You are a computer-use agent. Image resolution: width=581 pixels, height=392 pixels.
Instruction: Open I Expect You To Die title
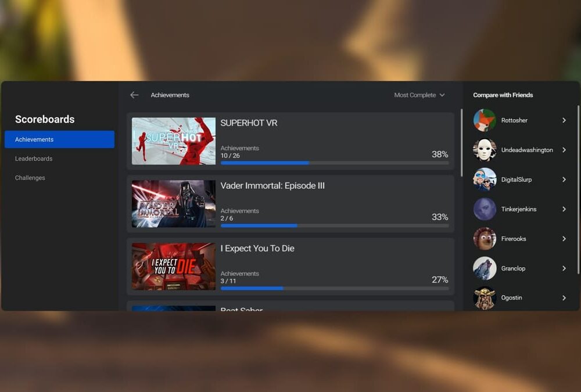coord(257,249)
